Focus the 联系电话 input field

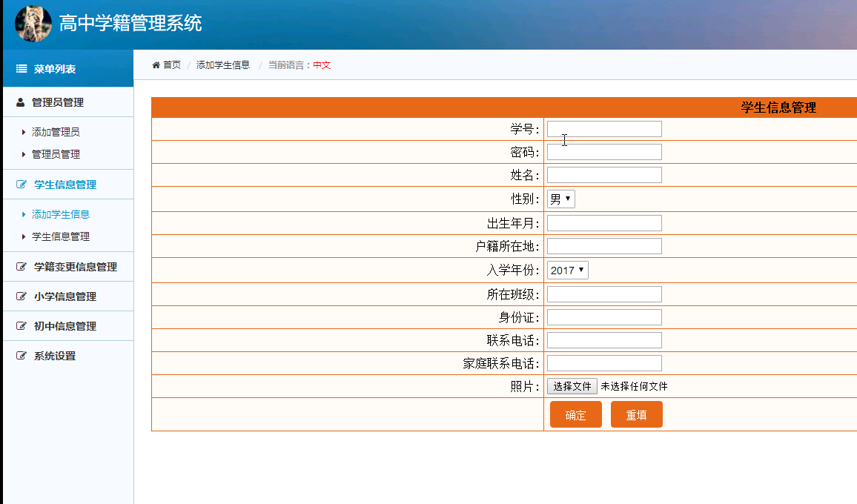click(604, 340)
